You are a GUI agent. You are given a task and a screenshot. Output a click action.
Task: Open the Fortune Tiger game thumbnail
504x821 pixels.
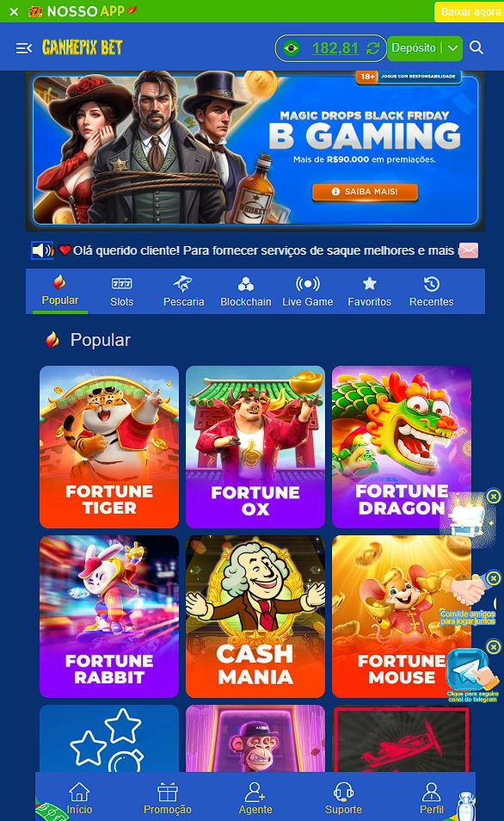click(x=109, y=447)
